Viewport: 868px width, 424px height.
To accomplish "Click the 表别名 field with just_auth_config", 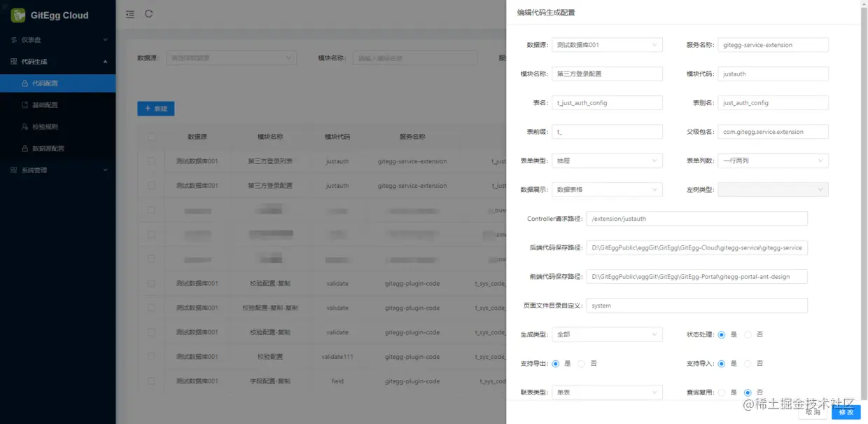I will (773, 103).
